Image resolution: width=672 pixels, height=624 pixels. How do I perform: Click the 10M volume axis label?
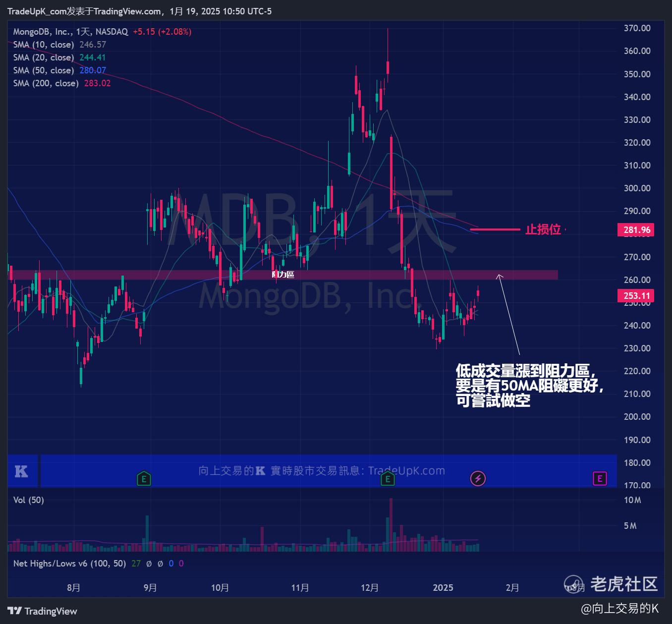pyautogui.click(x=632, y=500)
